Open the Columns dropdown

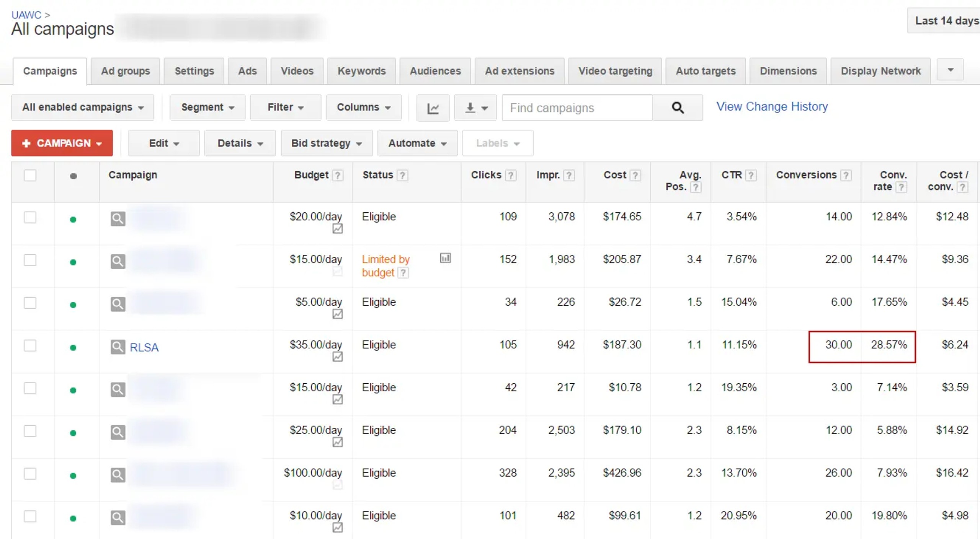click(363, 107)
